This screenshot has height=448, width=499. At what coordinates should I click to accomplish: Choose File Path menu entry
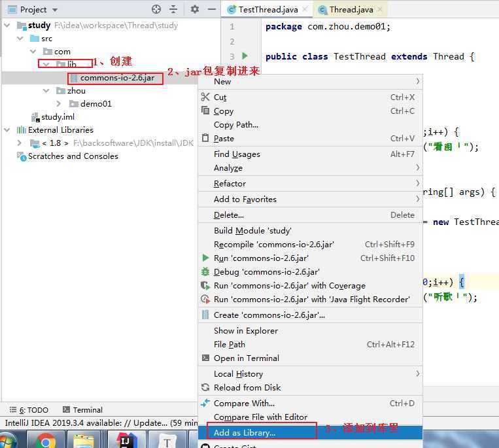pyautogui.click(x=310, y=344)
